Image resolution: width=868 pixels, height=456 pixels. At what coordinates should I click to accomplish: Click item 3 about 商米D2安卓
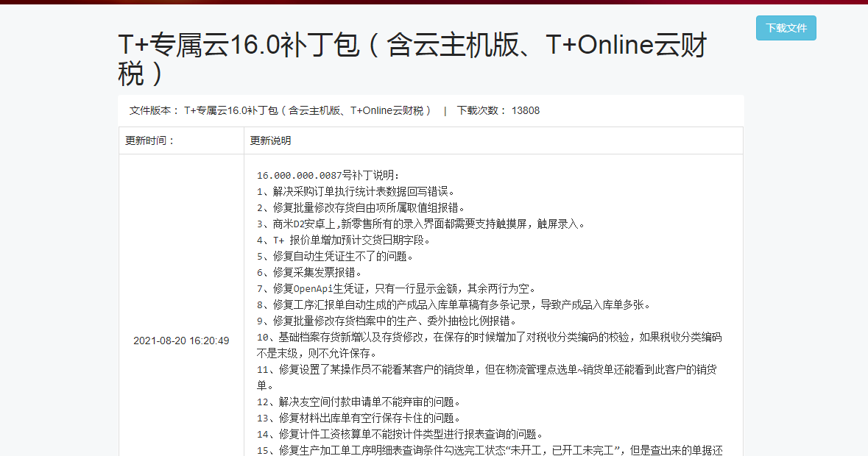pyautogui.click(x=420, y=224)
